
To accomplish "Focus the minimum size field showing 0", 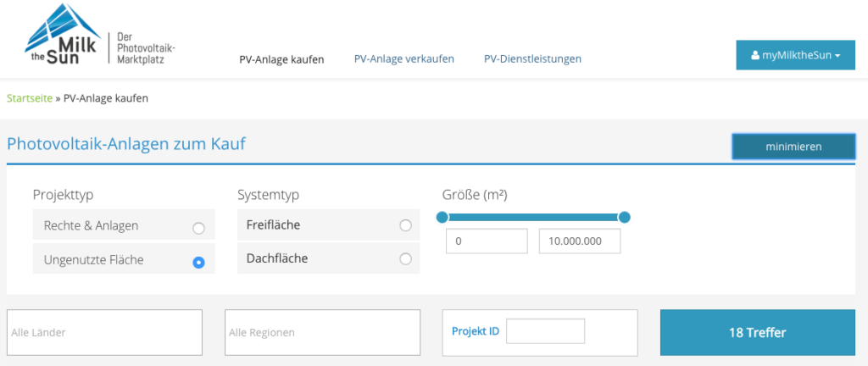I will pos(487,241).
